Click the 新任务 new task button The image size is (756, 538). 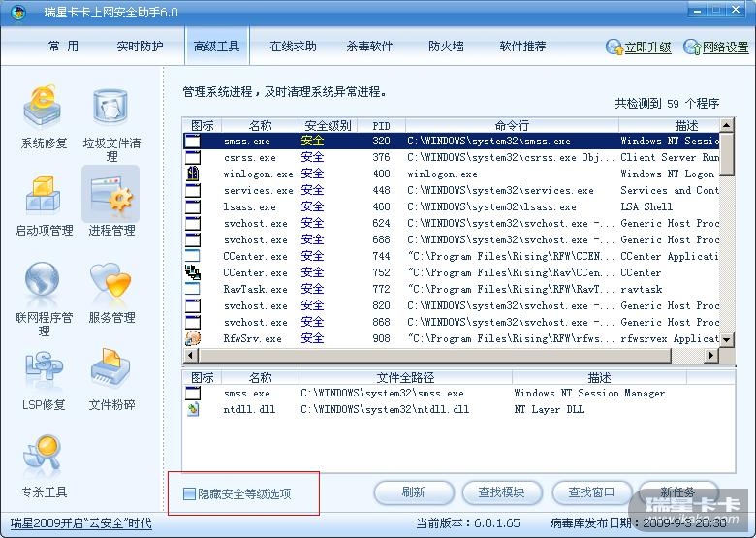[x=677, y=492]
